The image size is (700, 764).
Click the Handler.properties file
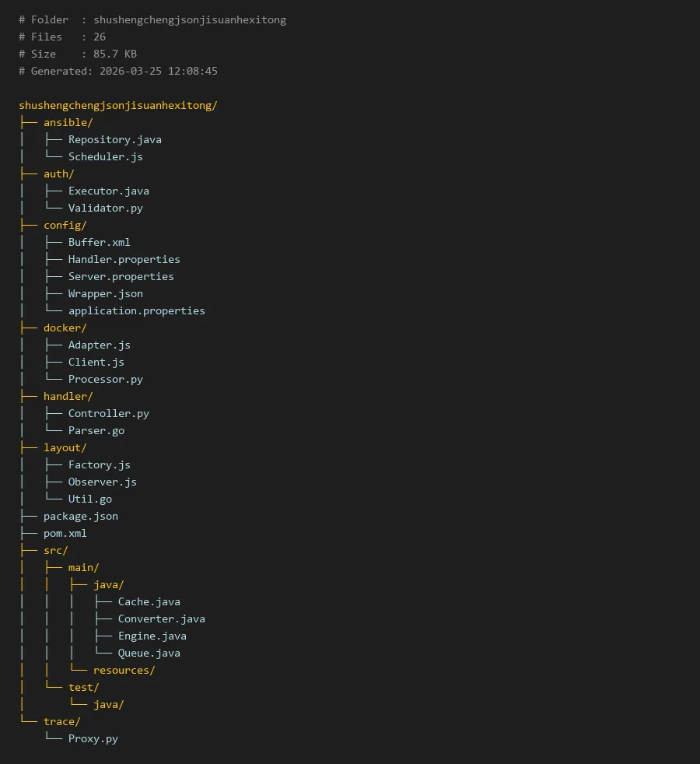pos(124,259)
